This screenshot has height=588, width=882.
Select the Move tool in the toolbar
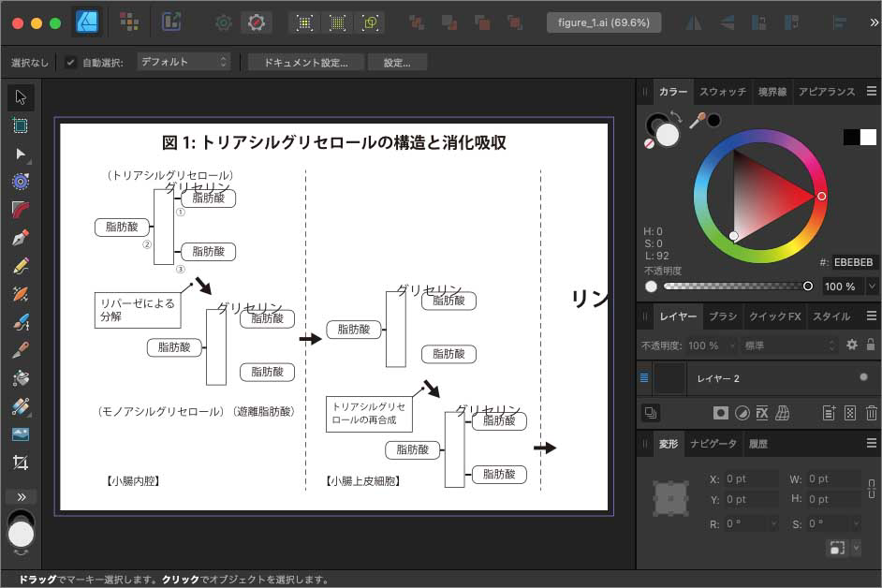click(21, 96)
